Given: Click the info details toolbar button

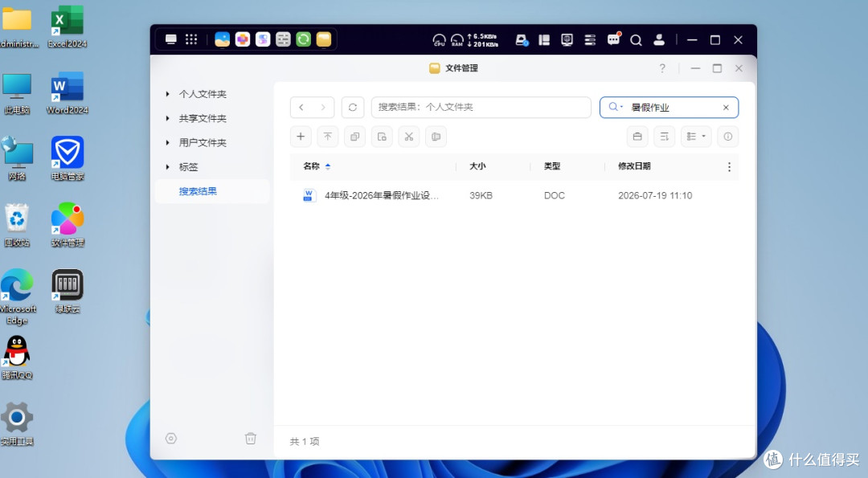Looking at the screenshot, I should click(x=728, y=137).
